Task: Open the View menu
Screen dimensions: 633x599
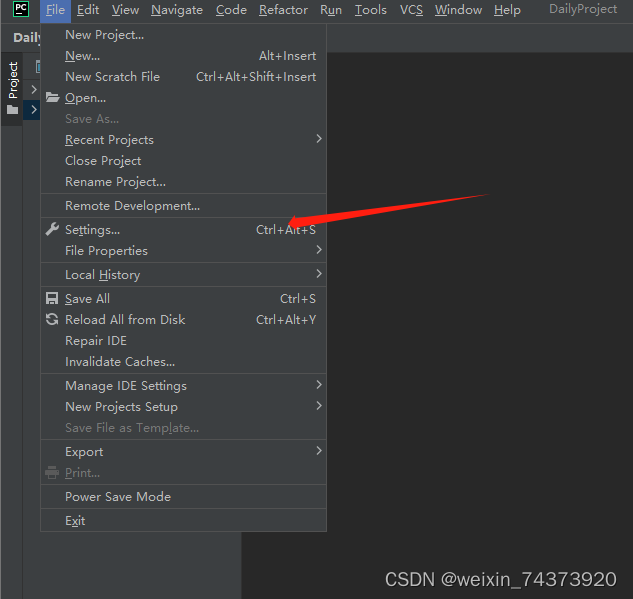Action: click(125, 10)
